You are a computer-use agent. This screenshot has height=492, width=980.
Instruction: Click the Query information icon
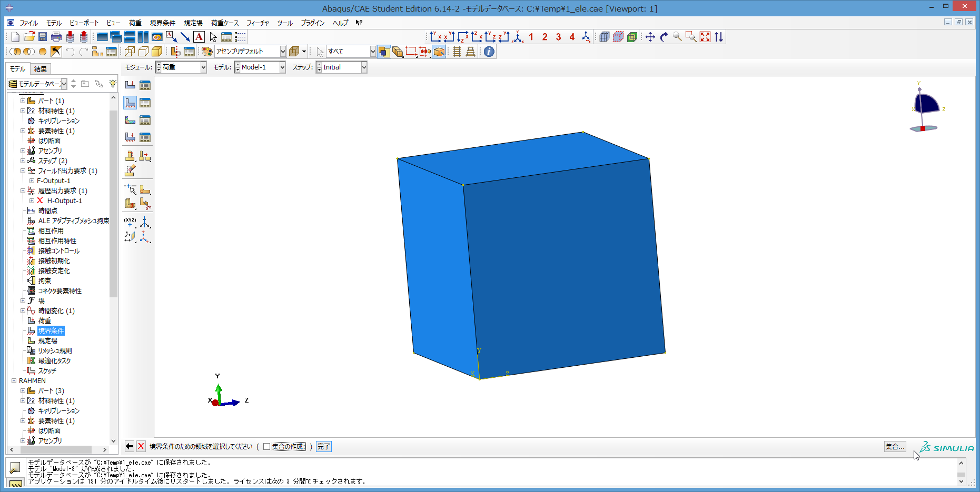tap(489, 52)
